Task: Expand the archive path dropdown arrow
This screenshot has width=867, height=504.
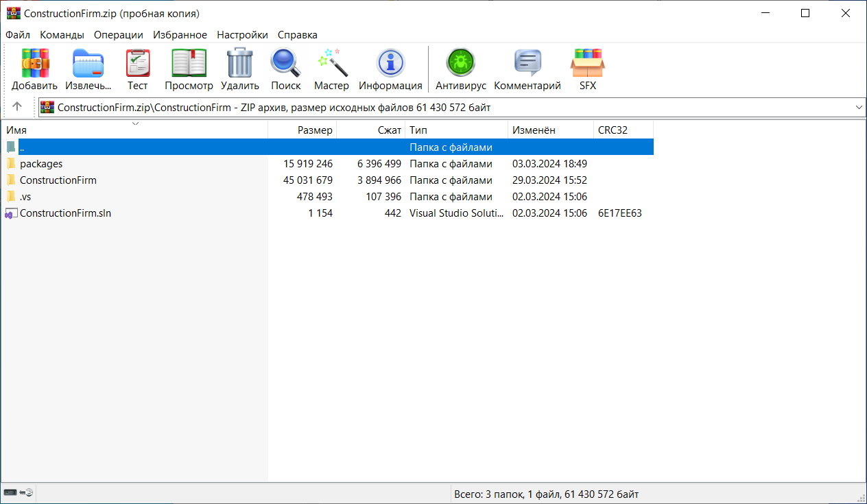Action: 859,108
